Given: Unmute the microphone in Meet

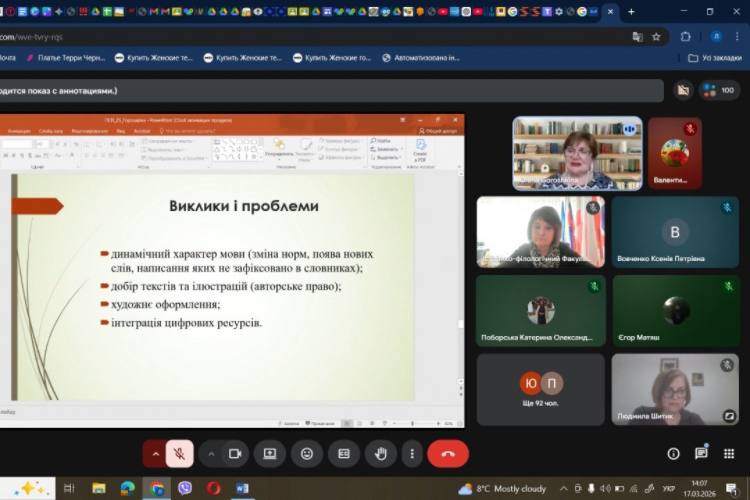Looking at the screenshot, I should (180, 453).
